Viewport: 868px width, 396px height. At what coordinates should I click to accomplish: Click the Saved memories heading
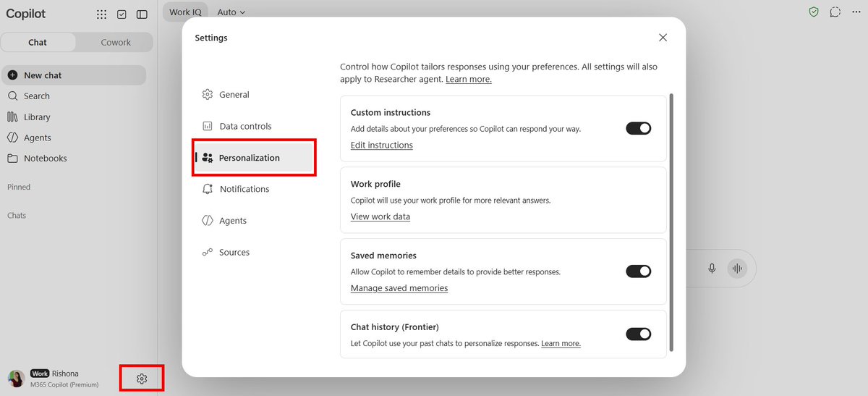tap(383, 256)
